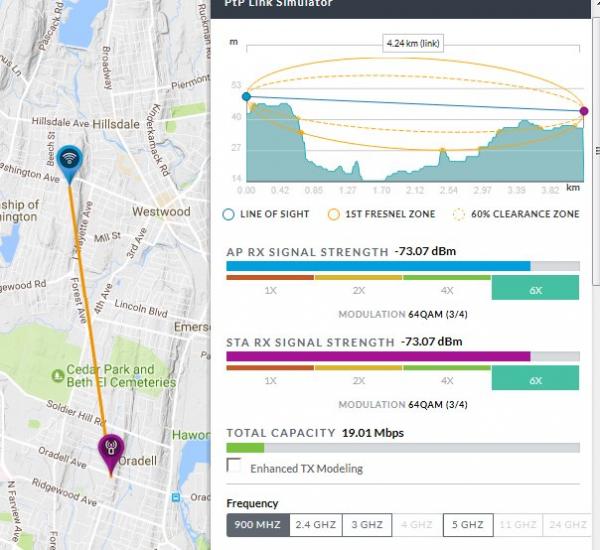This screenshot has width=600, height=550.
Task: Select the 24 GHZ frequency option
Action: 568,525
